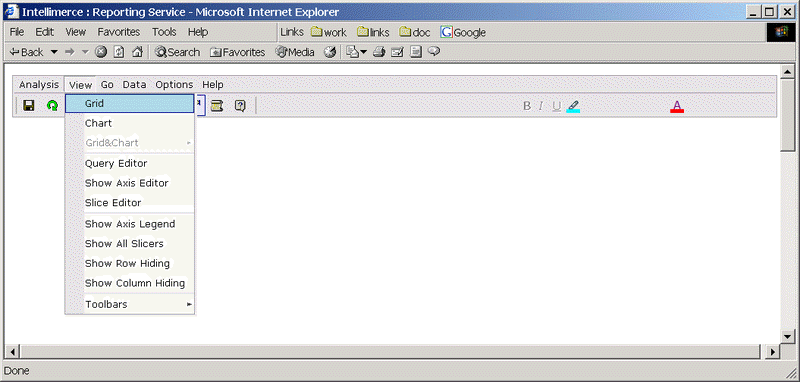The width and height of the screenshot is (800, 382).
Task: Click the vertical scrollbar down arrow
Action: tap(787, 336)
